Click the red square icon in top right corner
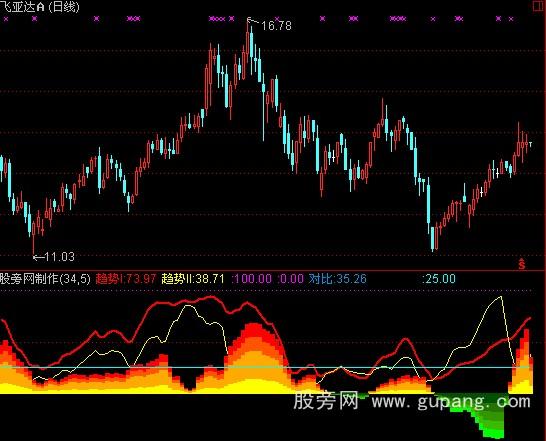The height and width of the screenshot is (441, 546). (x=539, y=6)
